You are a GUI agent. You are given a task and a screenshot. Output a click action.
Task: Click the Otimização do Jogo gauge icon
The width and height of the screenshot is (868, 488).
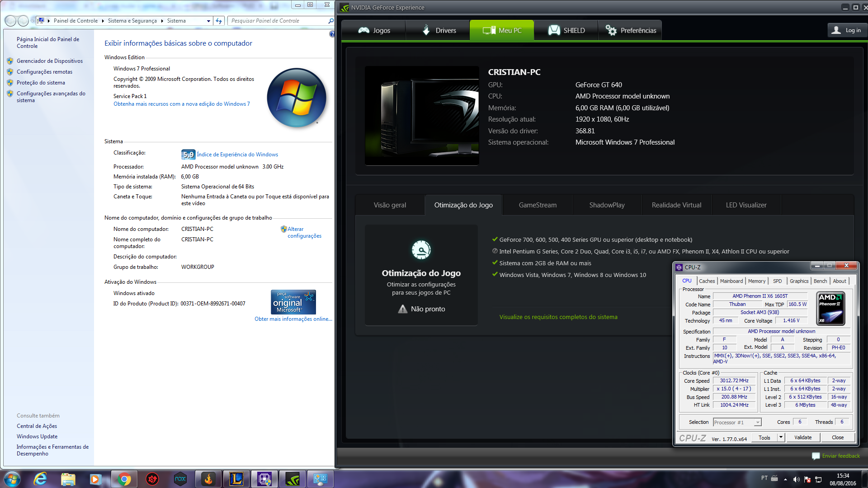[x=421, y=250]
